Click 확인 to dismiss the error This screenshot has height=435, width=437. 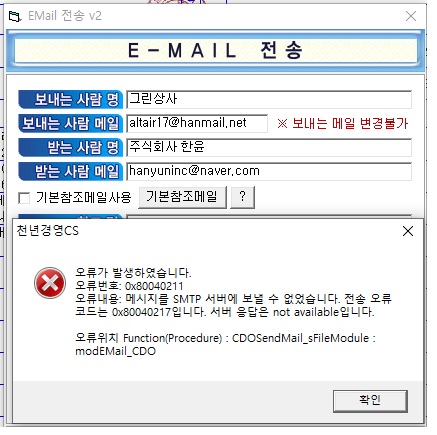click(370, 401)
